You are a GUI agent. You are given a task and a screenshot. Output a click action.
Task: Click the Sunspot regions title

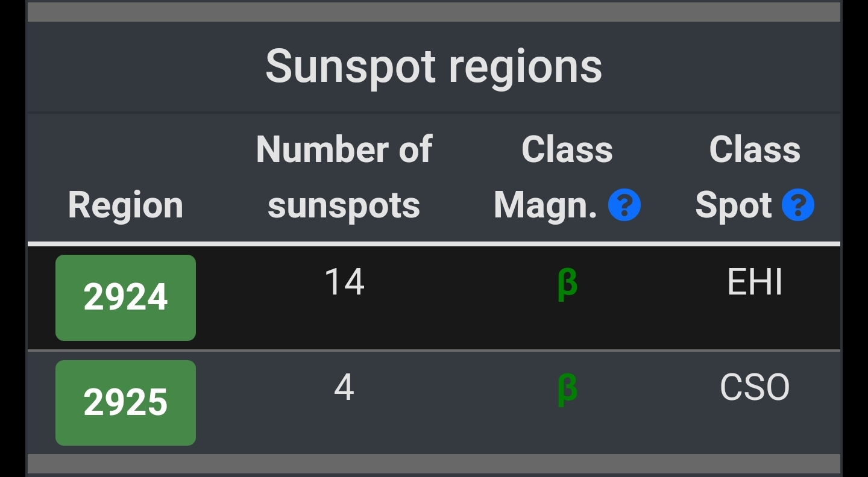coord(434,66)
